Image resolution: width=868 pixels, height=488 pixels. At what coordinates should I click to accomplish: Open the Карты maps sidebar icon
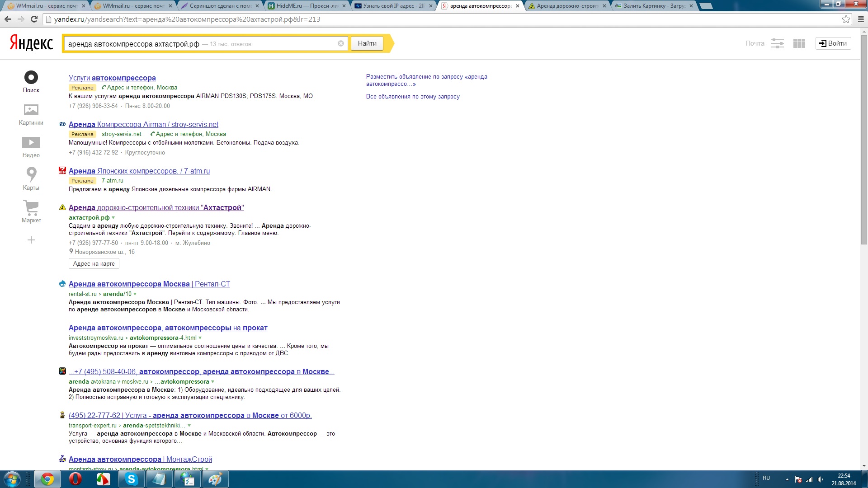pyautogui.click(x=31, y=174)
